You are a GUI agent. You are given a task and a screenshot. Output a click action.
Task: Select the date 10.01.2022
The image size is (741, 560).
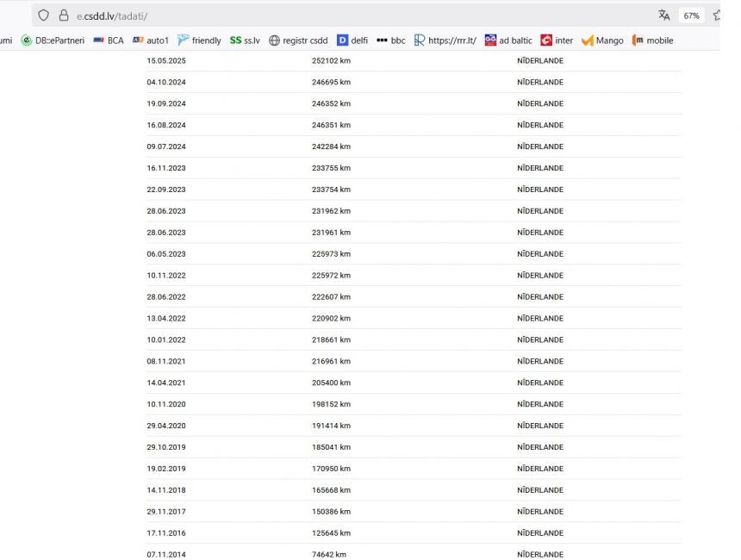pyautogui.click(x=166, y=340)
